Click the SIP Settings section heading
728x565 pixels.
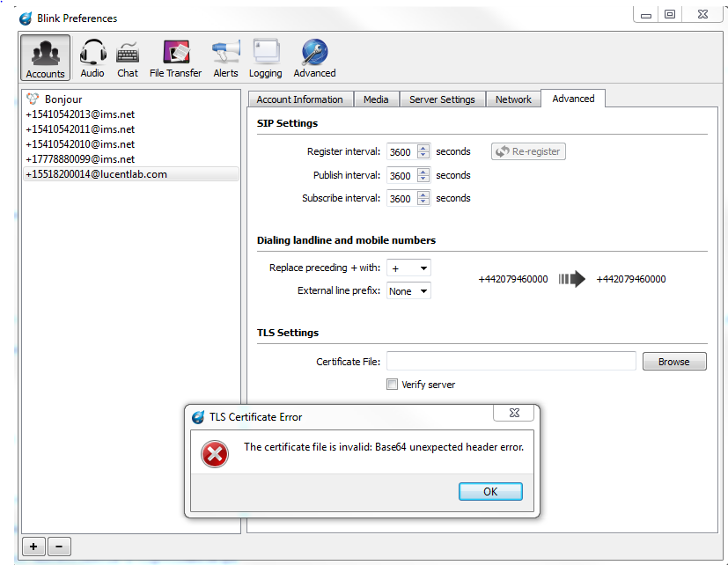(x=287, y=123)
